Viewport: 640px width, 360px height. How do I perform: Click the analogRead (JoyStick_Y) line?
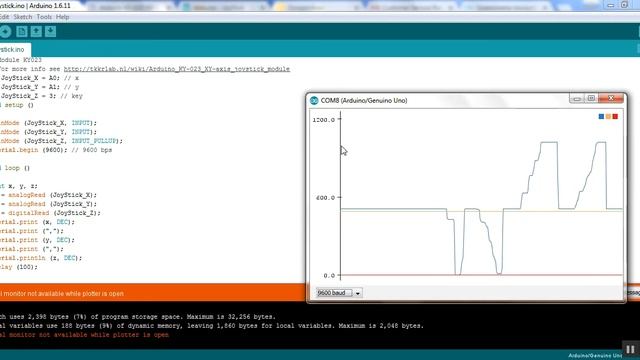tap(49, 204)
